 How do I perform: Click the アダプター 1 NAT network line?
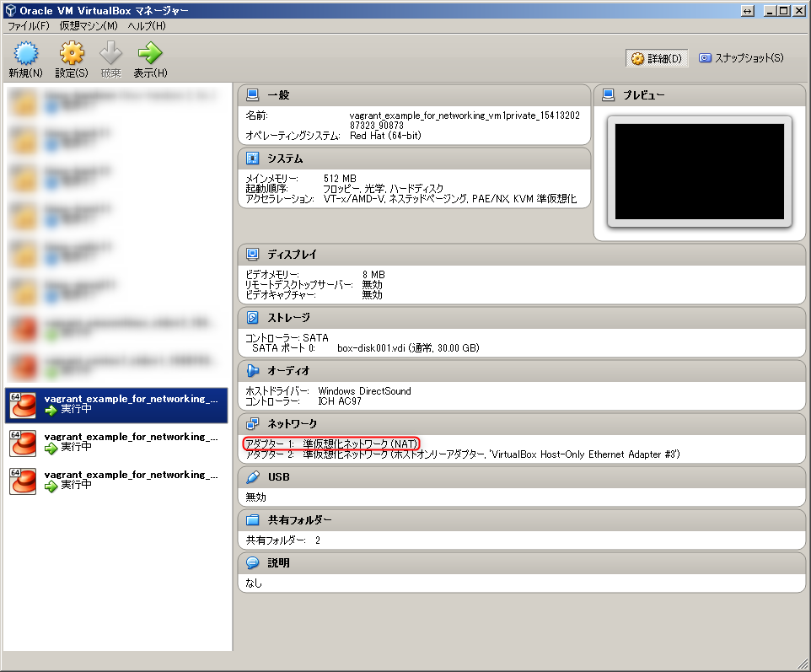(331, 444)
